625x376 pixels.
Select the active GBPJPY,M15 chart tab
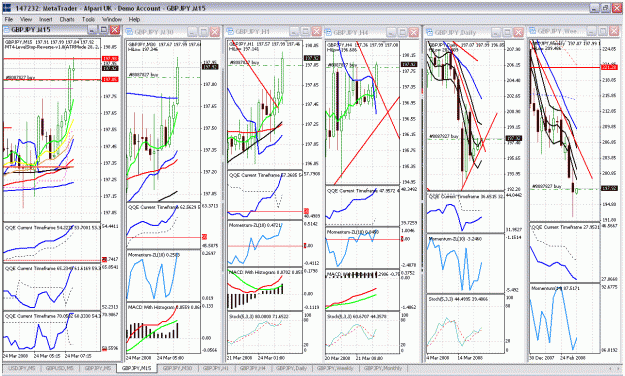click(x=136, y=368)
